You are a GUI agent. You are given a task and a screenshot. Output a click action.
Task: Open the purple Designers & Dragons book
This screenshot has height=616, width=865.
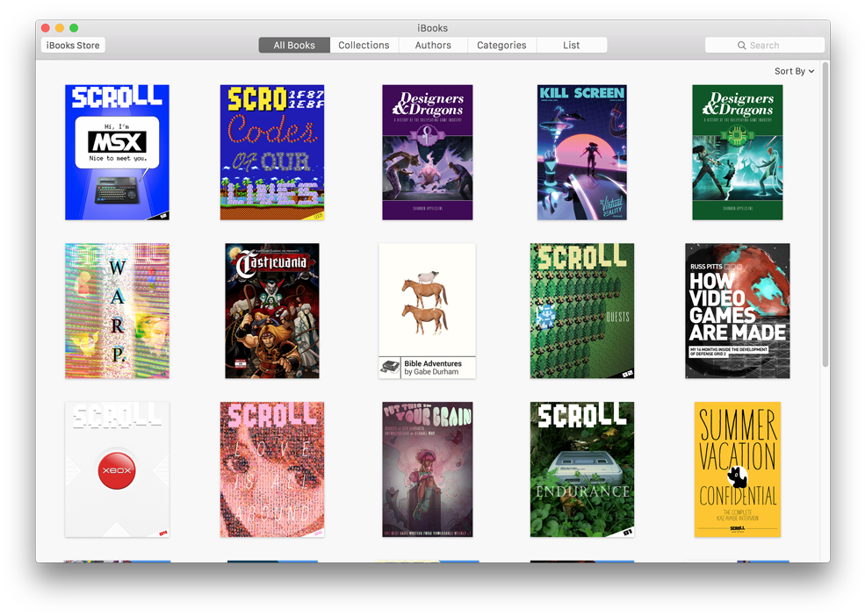pos(428,152)
